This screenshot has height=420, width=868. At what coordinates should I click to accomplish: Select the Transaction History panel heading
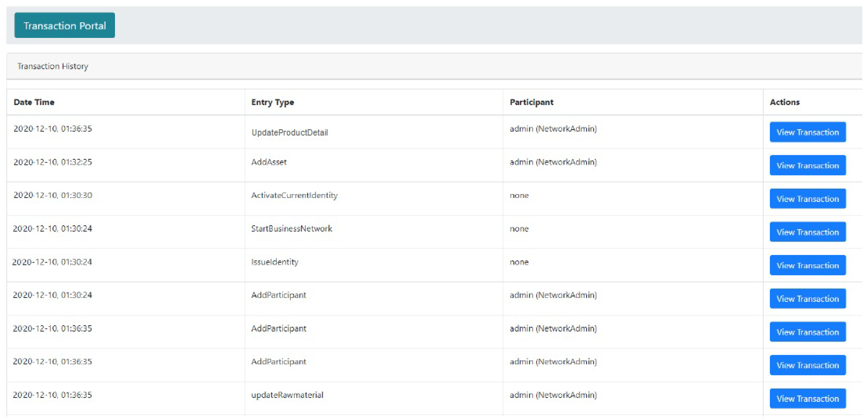(53, 66)
